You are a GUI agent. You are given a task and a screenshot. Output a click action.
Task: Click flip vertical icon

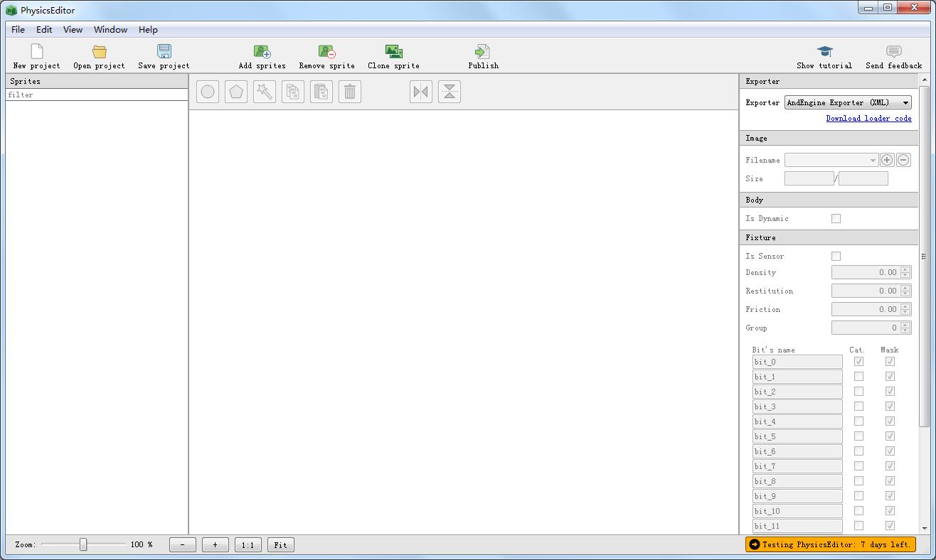tap(450, 92)
